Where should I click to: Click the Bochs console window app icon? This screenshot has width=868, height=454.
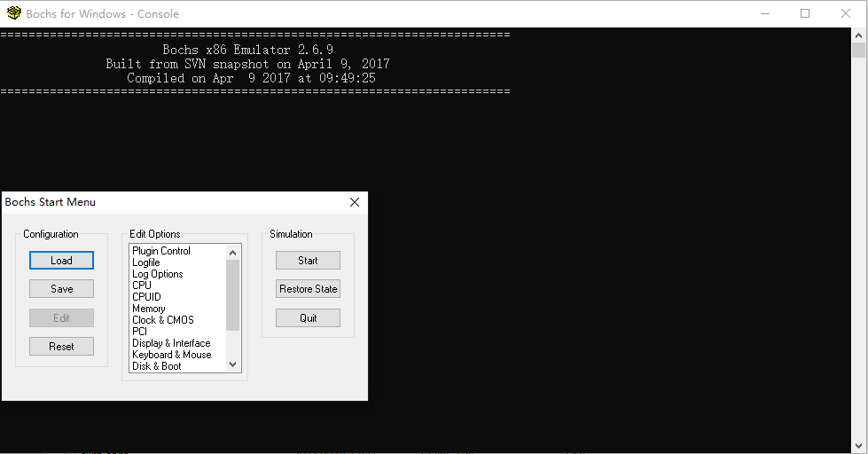pyautogui.click(x=14, y=13)
